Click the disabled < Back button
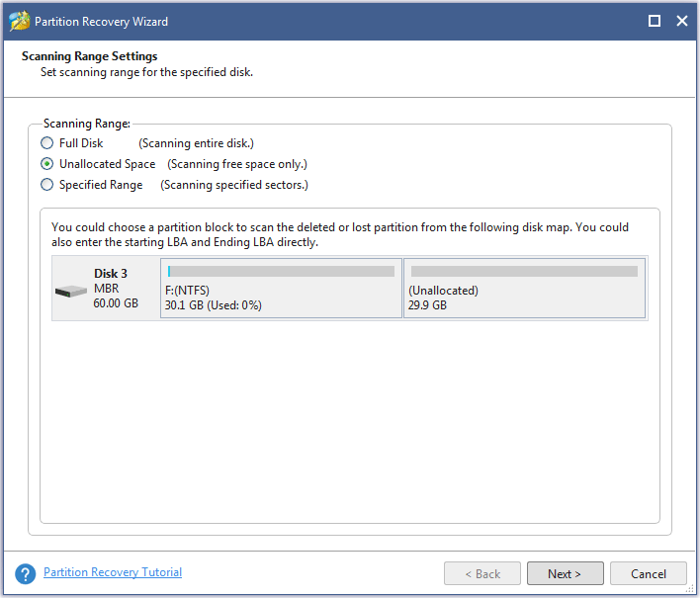This screenshot has width=700, height=598. (482, 573)
